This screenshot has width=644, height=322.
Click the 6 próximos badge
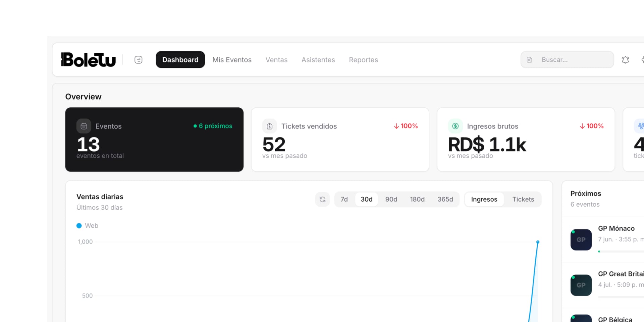pos(213,126)
